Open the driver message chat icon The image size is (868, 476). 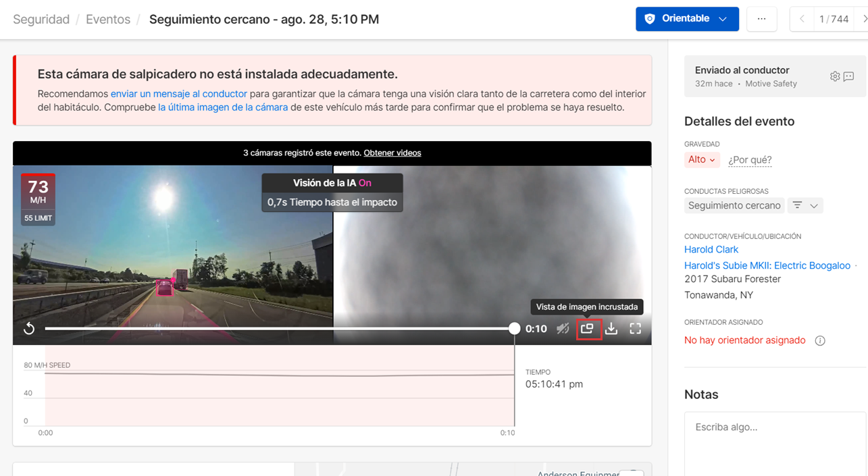[849, 76]
